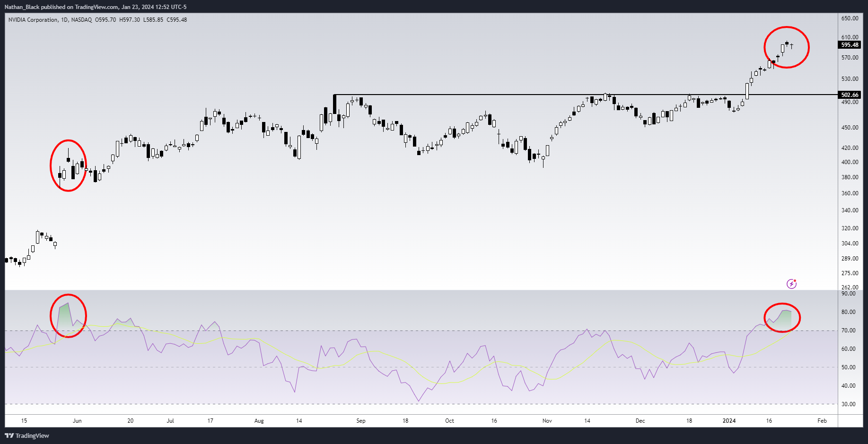868x444 pixels.
Task: Open the TradingView logo in the footer
Action: (27, 435)
